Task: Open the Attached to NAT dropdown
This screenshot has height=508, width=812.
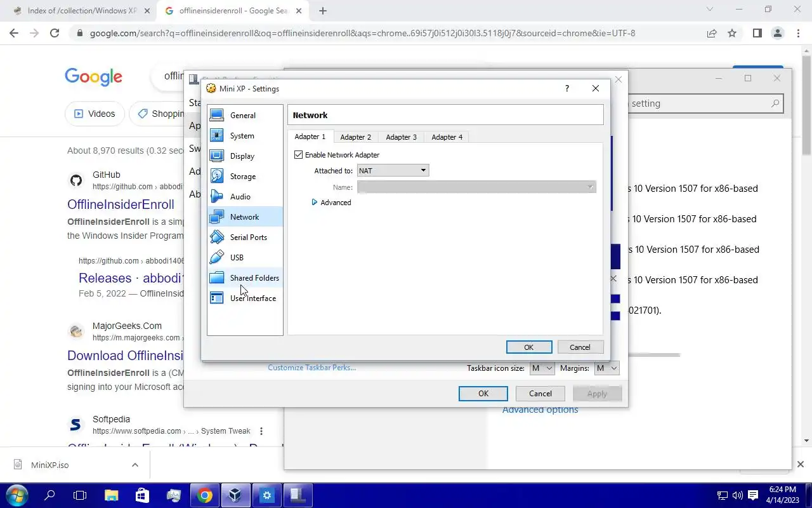Action: point(393,170)
